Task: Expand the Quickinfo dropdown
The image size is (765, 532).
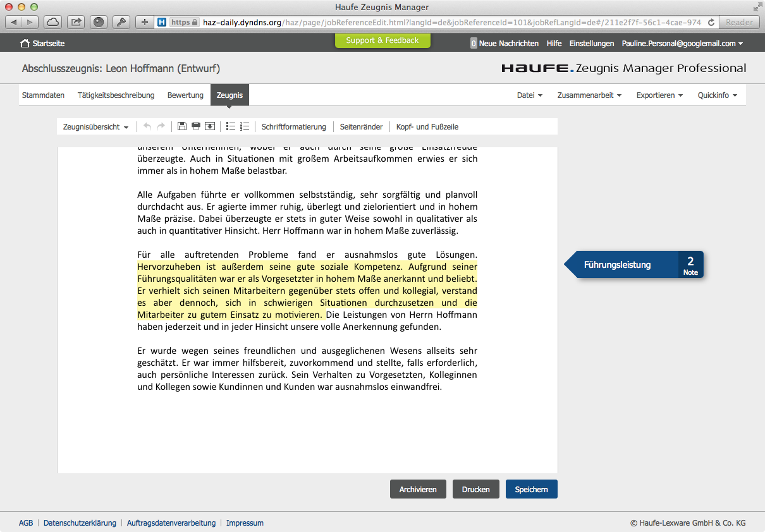Action: pyautogui.click(x=718, y=95)
